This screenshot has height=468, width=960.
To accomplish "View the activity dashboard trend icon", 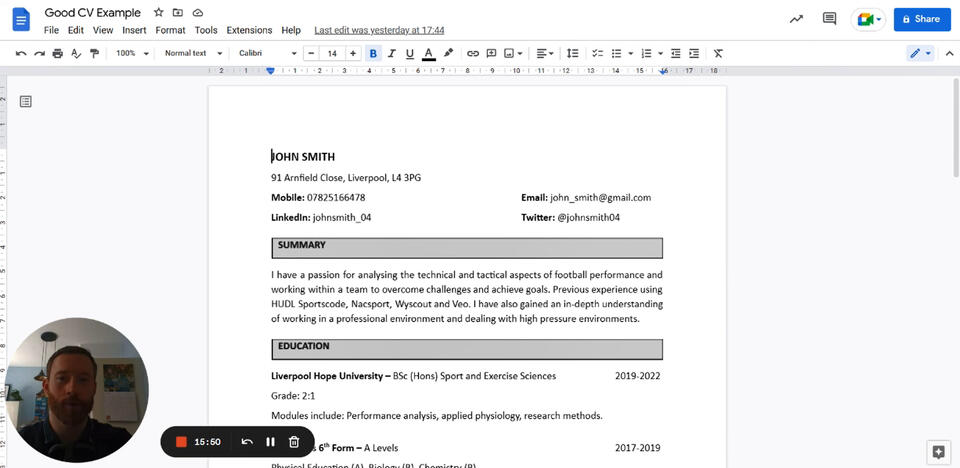I will coord(796,19).
